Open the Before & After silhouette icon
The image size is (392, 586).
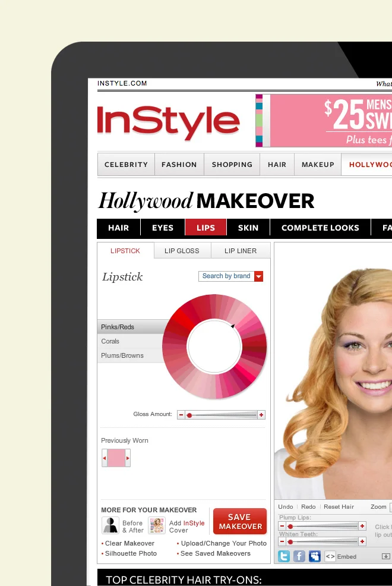click(110, 525)
